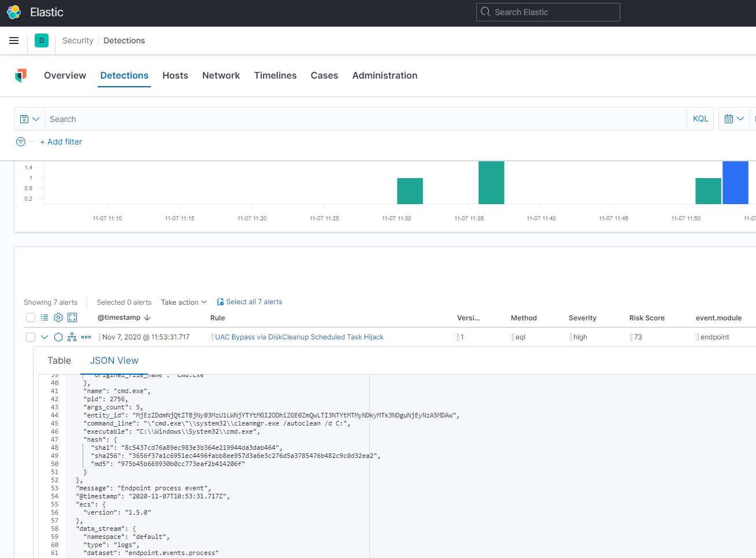Open the saved query dropdown arrow
Image resolution: width=756 pixels, height=558 pixels.
pos(34,119)
